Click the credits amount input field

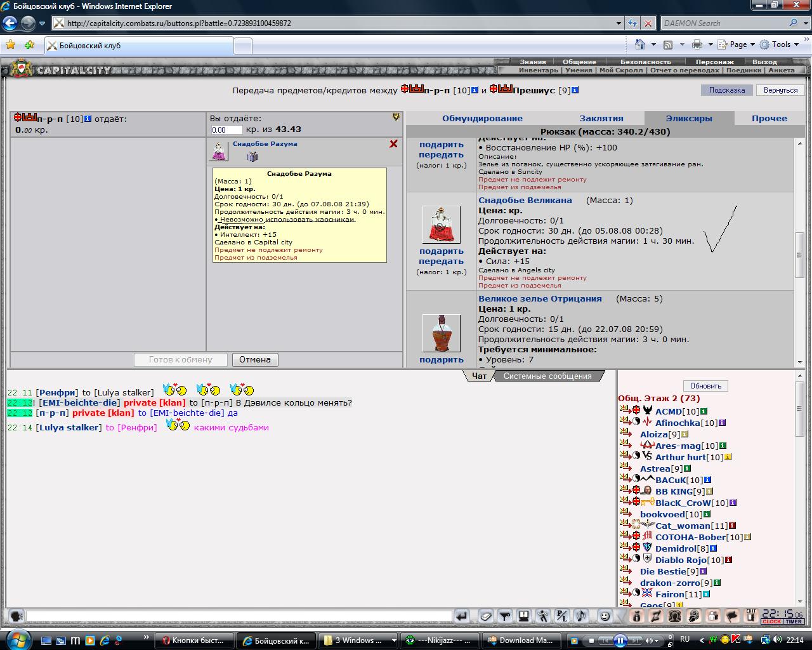pos(226,129)
